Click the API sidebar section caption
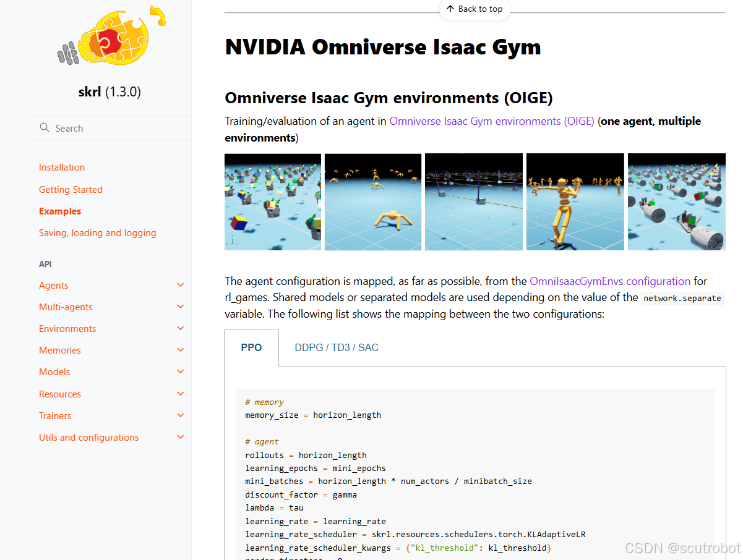743x560 pixels. coord(45,264)
